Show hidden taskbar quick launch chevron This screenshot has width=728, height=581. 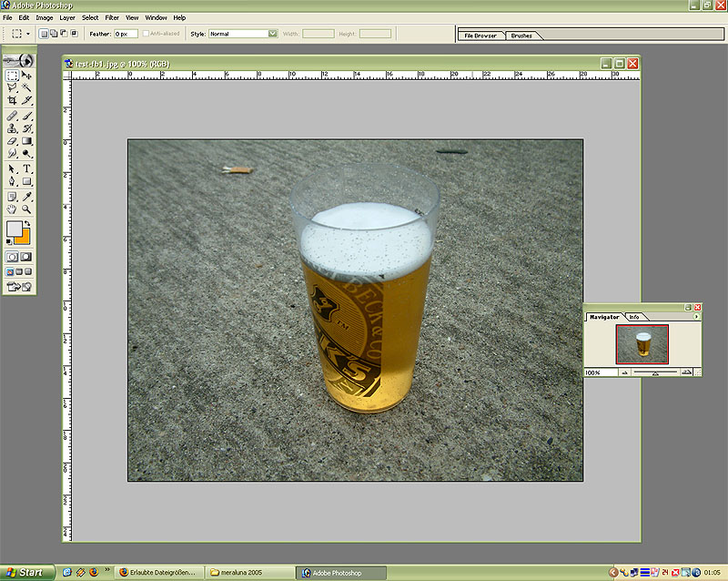[x=107, y=570]
